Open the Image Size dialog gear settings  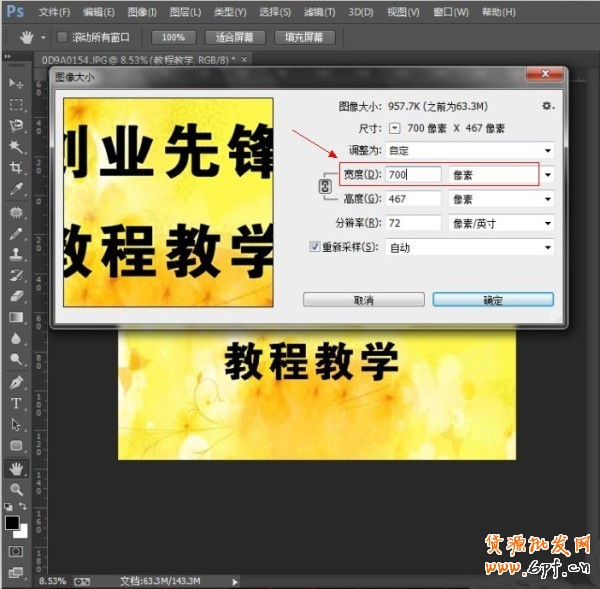(547, 105)
